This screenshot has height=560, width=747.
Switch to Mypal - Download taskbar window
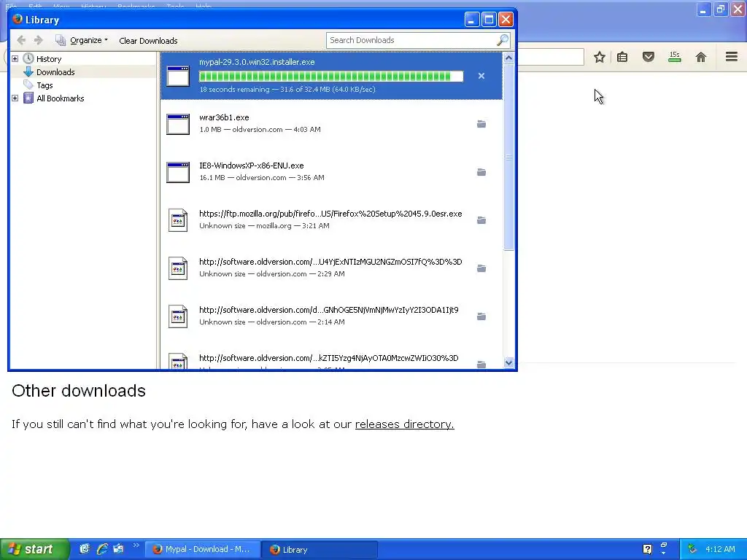pos(203,550)
